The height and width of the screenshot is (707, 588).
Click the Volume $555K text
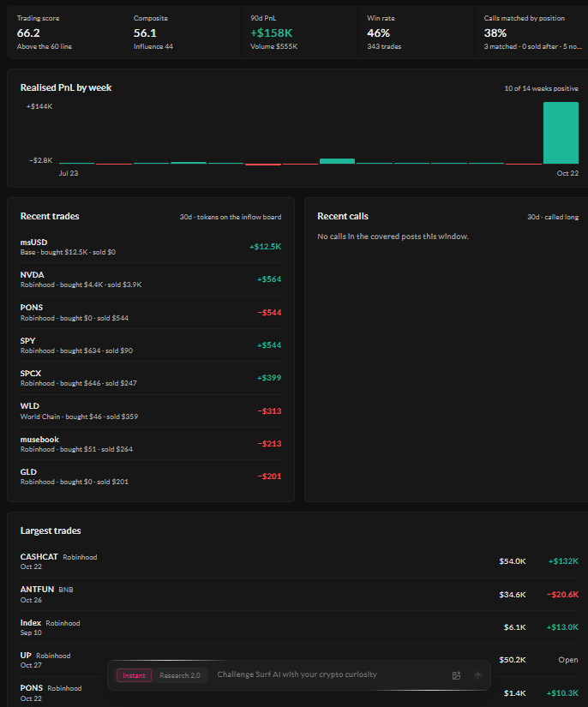[x=273, y=46]
